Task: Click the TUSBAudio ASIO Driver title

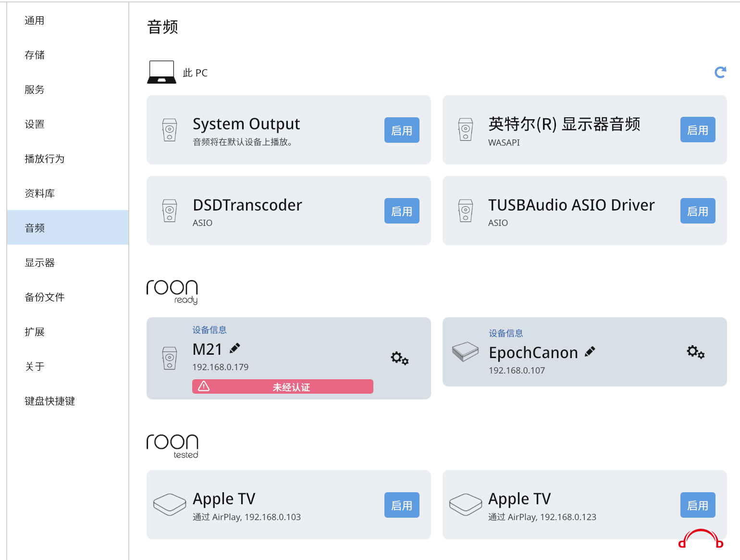Action: [571, 205]
